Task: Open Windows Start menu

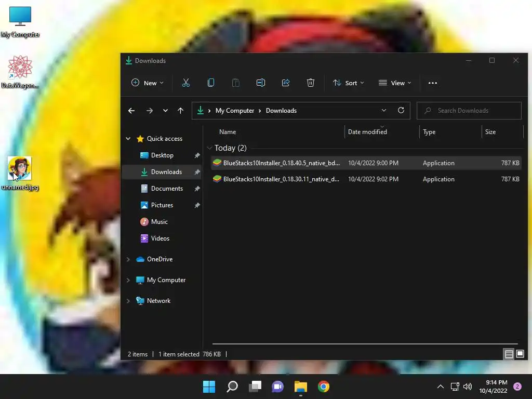Action: 209,387
